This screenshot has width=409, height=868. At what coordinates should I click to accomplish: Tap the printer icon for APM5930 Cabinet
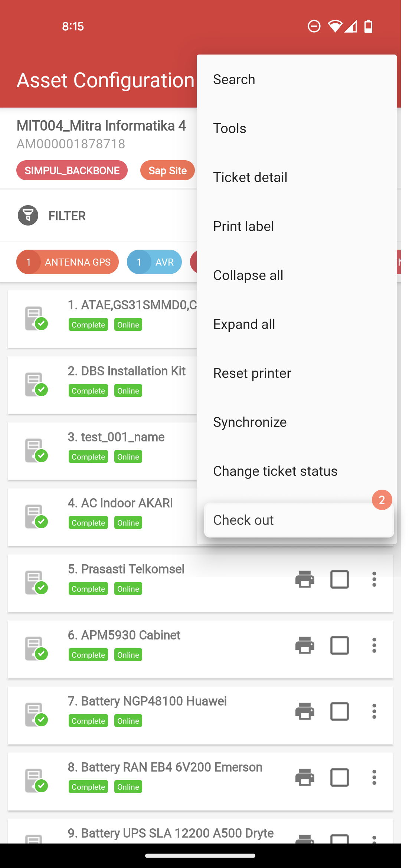(305, 645)
